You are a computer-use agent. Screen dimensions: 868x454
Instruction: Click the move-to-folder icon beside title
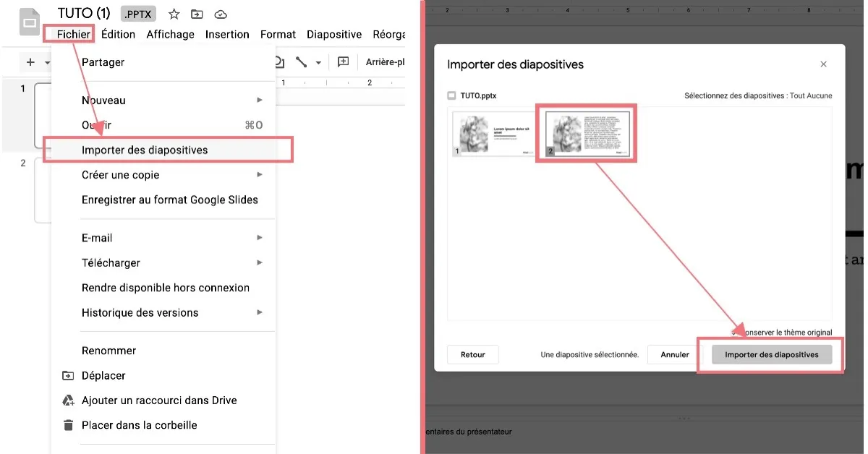pos(197,14)
